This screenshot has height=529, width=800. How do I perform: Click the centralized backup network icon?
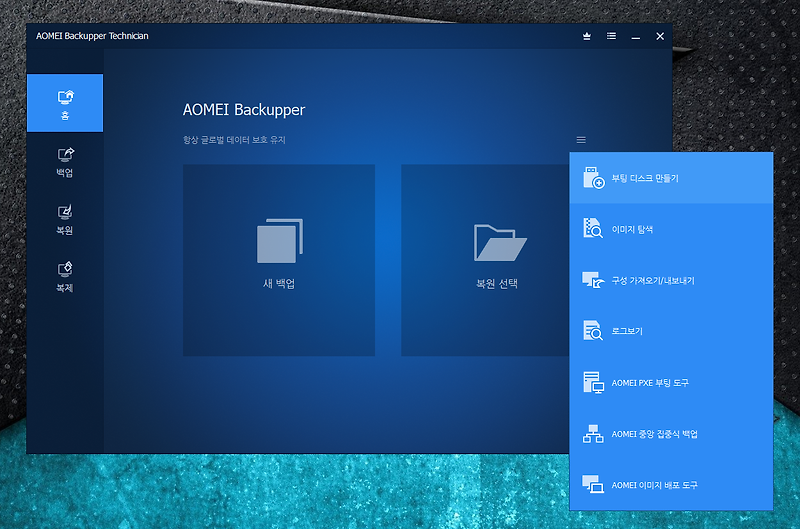(x=593, y=434)
